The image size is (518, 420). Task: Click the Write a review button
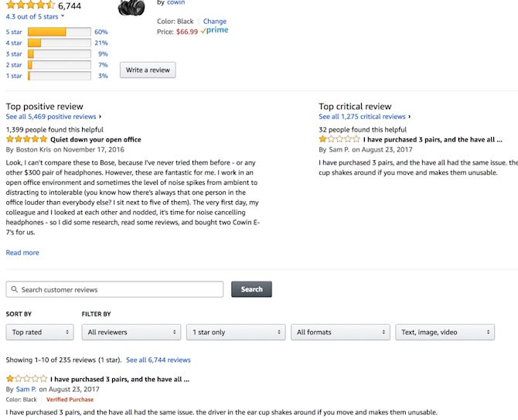[148, 70]
